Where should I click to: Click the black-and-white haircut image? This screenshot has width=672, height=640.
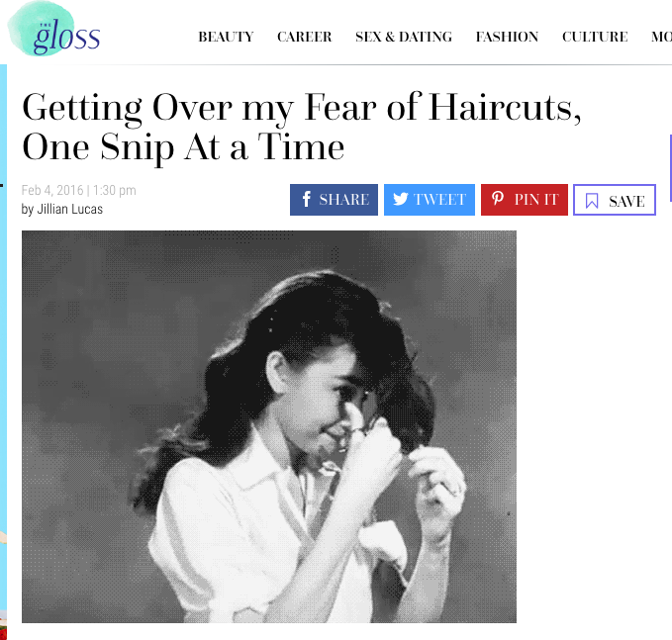tap(269, 426)
